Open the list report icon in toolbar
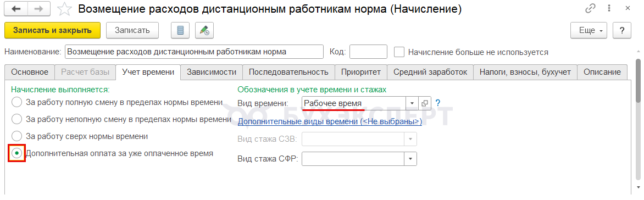The image size is (644, 200). point(180,30)
